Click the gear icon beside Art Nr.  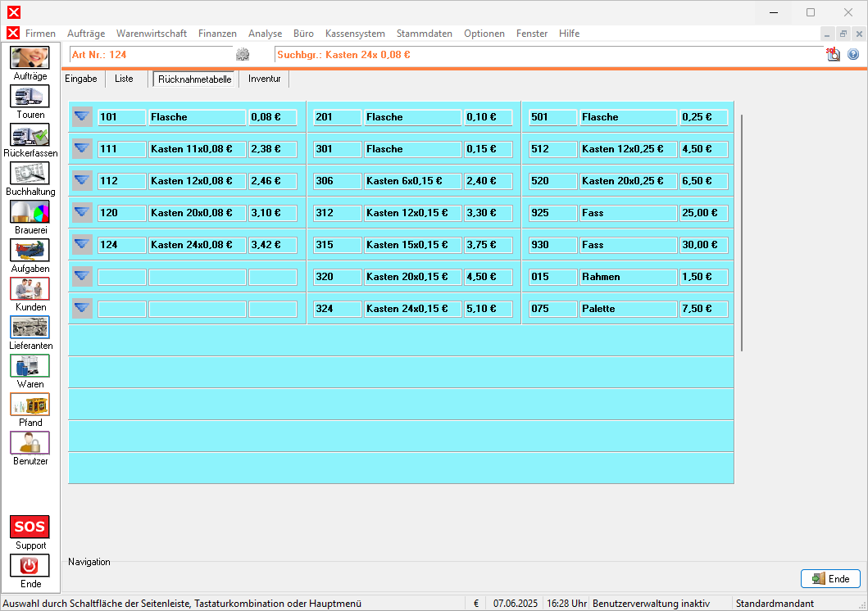pyautogui.click(x=243, y=55)
